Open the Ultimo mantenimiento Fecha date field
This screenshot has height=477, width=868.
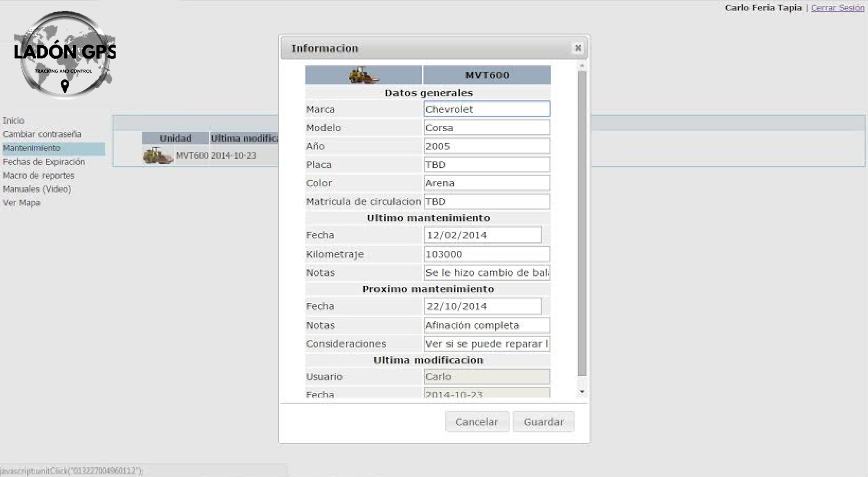[482, 235]
